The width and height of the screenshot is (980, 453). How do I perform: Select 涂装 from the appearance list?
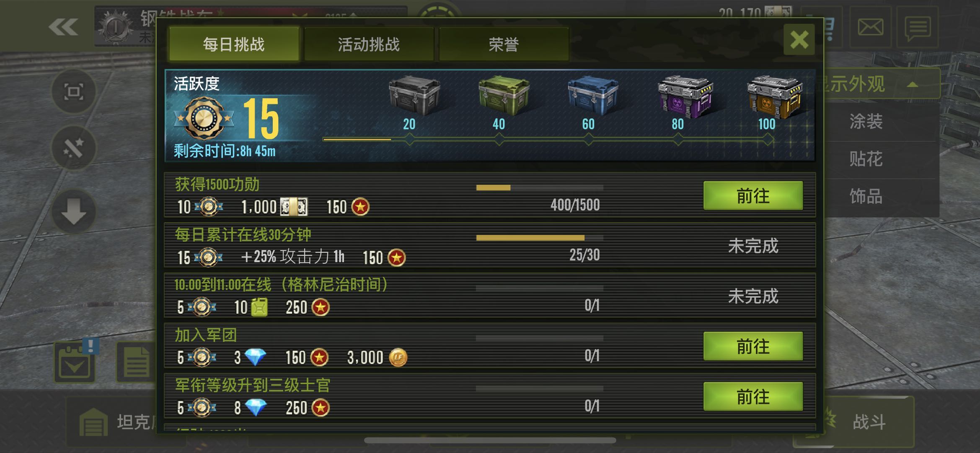[x=866, y=122]
